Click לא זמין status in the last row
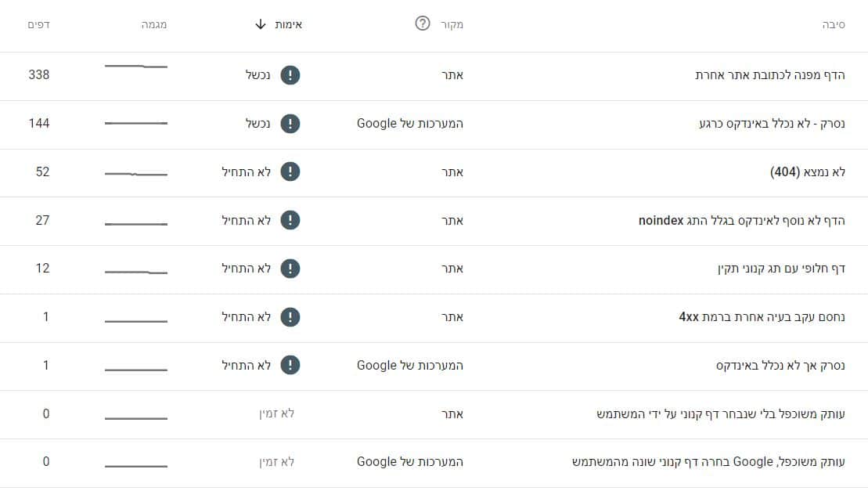This screenshot has width=868, height=491. (x=277, y=462)
